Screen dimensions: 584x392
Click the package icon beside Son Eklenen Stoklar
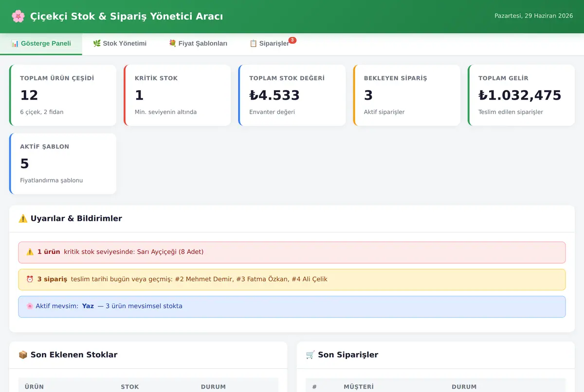point(23,355)
